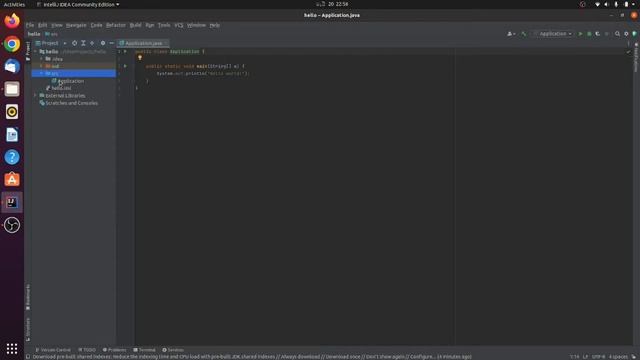This screenshot has width=640, height=360.
Task: Collapse the hello project root node
Action: [36, 51]
